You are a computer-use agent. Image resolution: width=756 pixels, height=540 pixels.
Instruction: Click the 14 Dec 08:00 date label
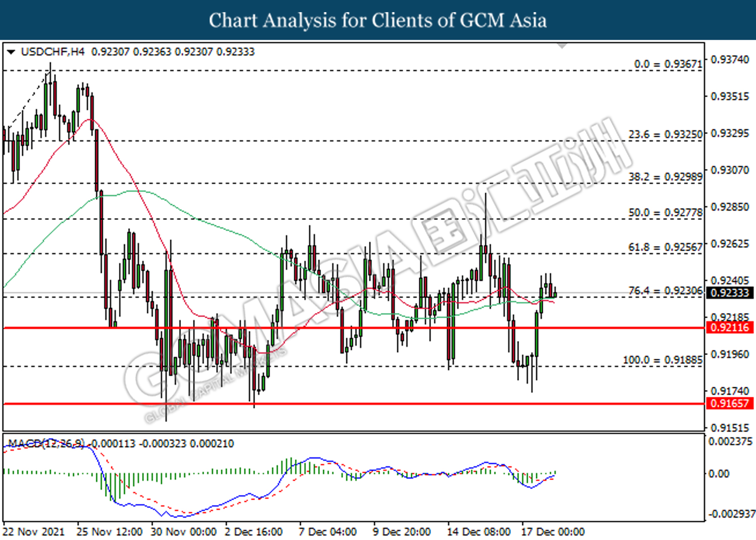click(479, 531)
